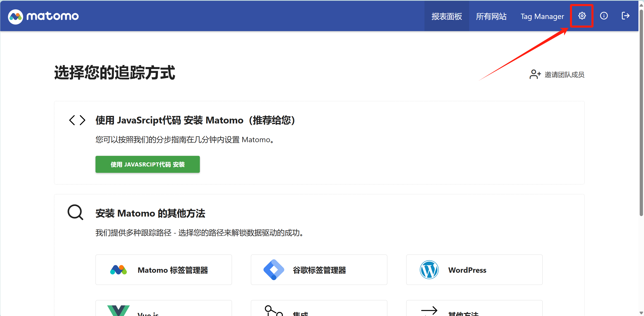Click the Google Tag Manager diamond icon
This screenshot has width=644, height=316.
coord(274,270)
